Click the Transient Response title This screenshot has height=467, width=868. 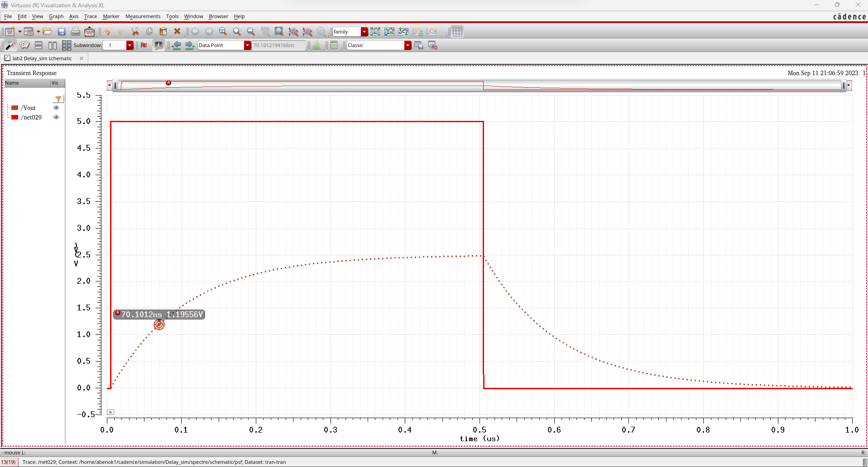point(32,73)
